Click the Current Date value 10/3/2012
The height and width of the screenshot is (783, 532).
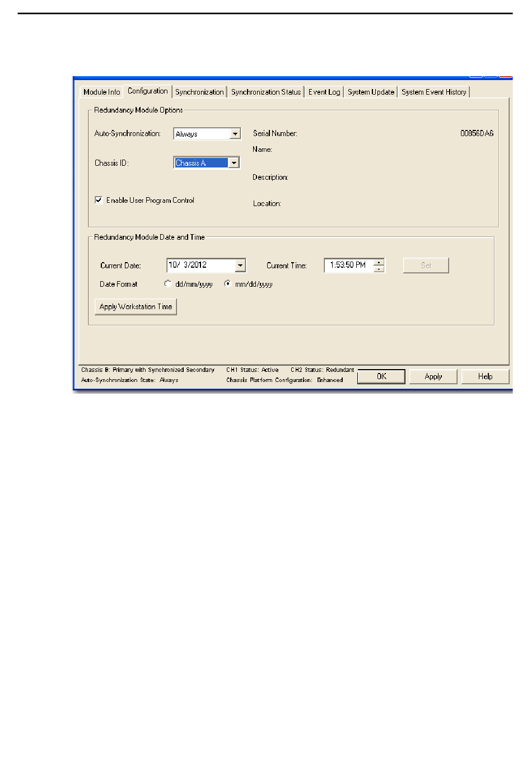(x=188, y=265)
